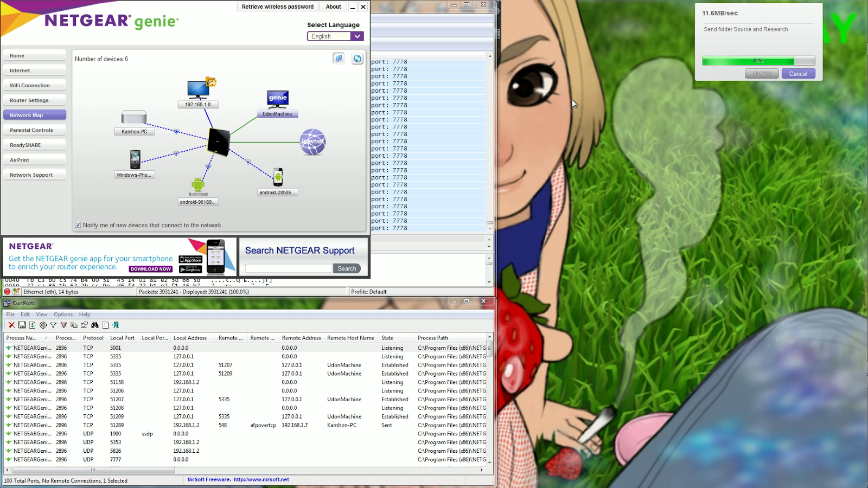Open Network Support section
This screenshot has width=868, height=488.
pos(35,175)
